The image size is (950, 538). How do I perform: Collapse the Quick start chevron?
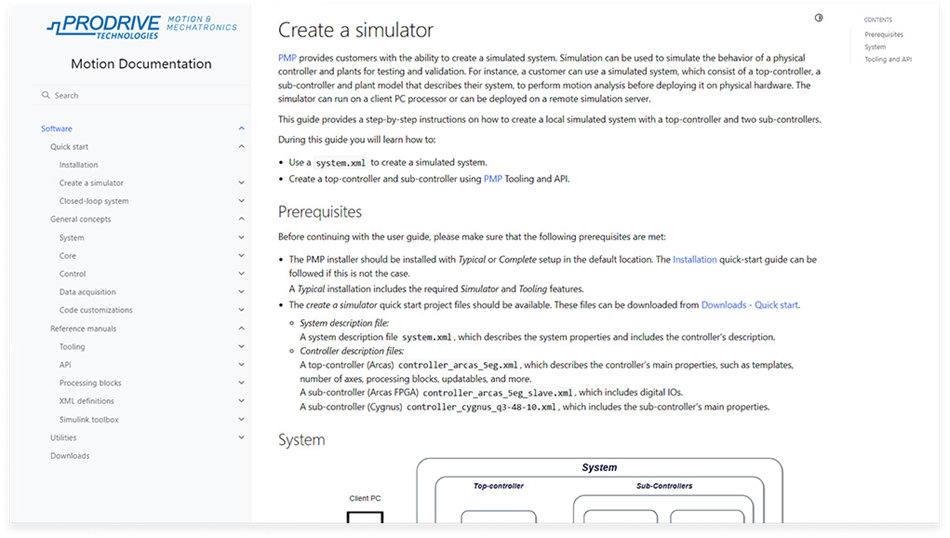[x=241, y=147]
